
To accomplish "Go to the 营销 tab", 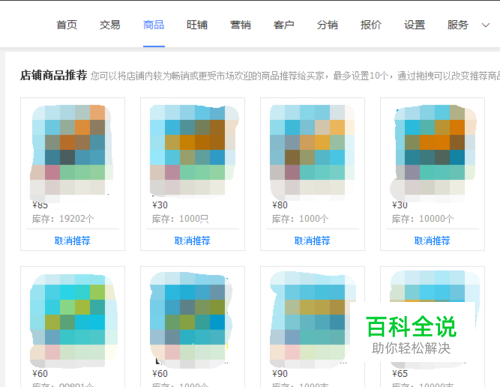I will pyautogui.click(x=240, y=25).
